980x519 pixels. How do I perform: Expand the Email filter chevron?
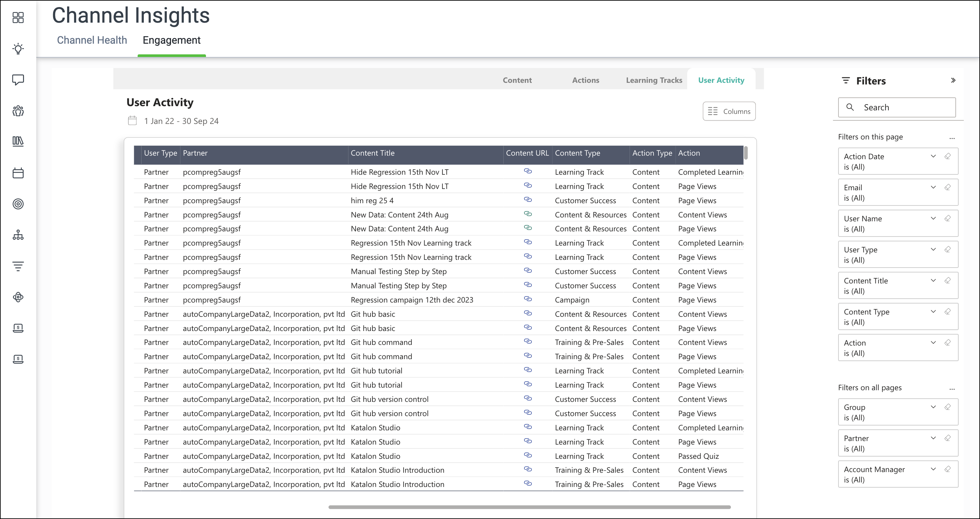pos(933,187)
